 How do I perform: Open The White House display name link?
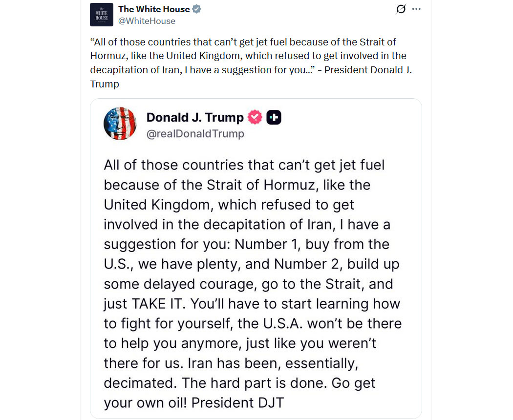pos(154,9)
